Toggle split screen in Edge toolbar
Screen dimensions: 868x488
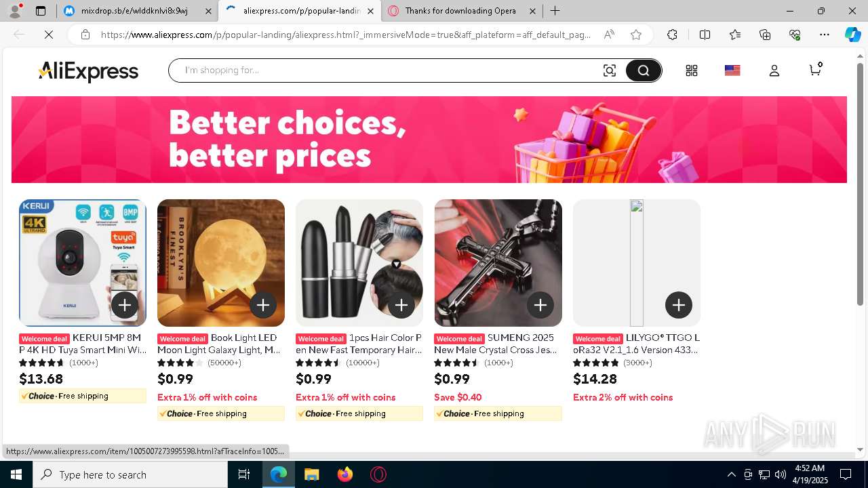(x=705, y=35)
